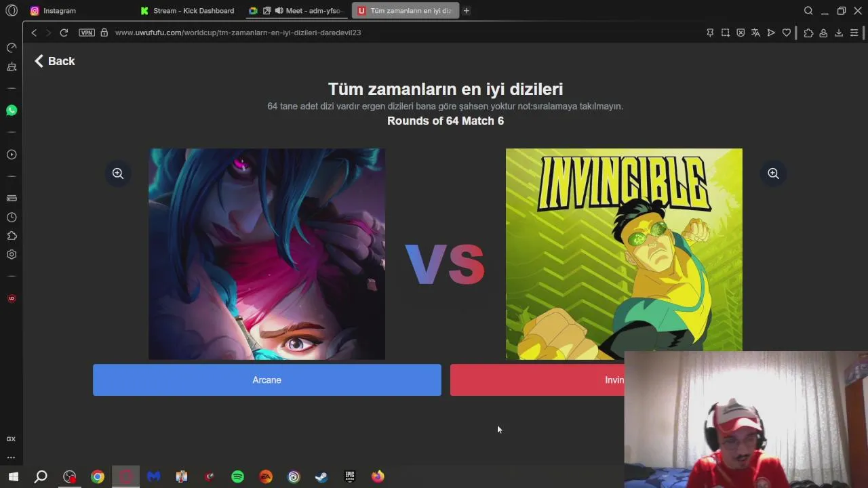
Task: Open History clock in sidebar
Action: click(12, 218)
